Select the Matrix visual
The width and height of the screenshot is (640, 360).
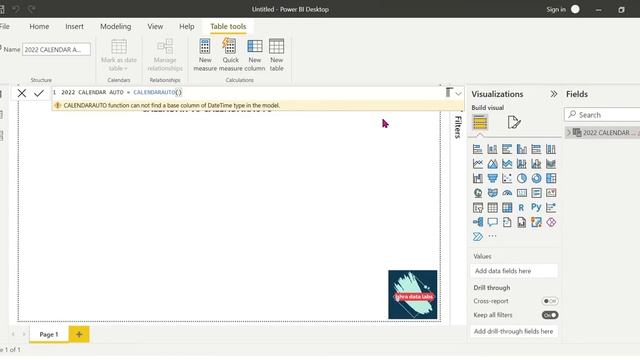click(x=507, y=208)
